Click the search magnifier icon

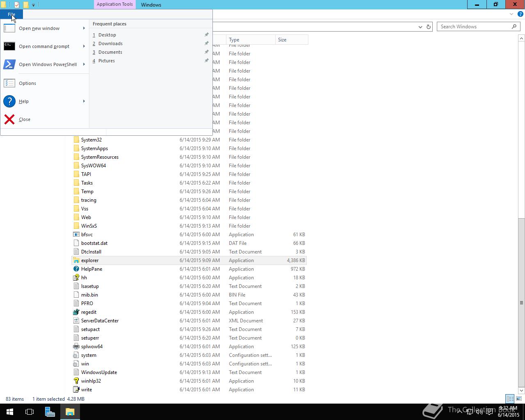[514, 27]
